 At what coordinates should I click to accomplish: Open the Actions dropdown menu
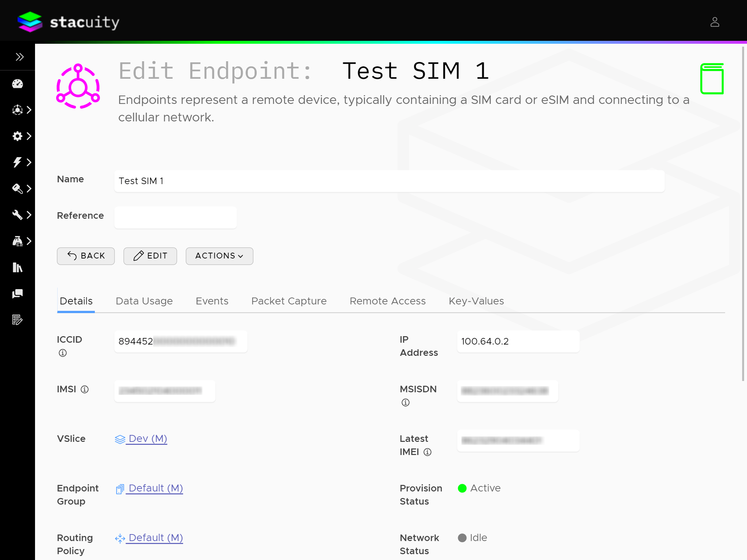tap(219, 256)
